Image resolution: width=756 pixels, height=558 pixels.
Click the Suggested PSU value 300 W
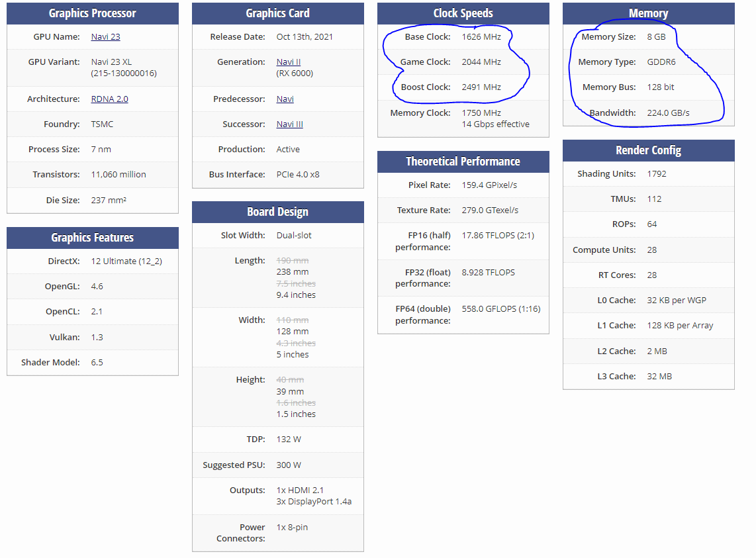click(x=289, y=465)
